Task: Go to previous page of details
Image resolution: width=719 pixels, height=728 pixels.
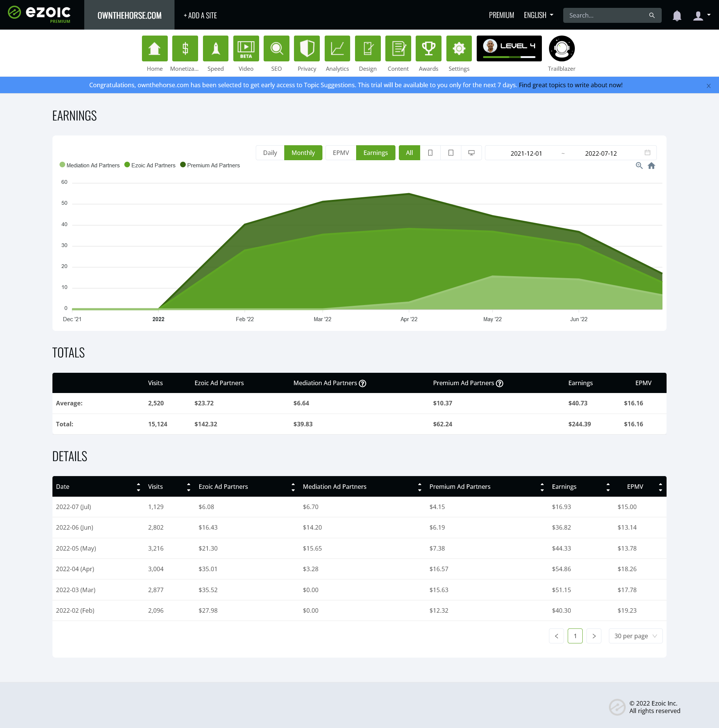Action: tap(556, 636)
